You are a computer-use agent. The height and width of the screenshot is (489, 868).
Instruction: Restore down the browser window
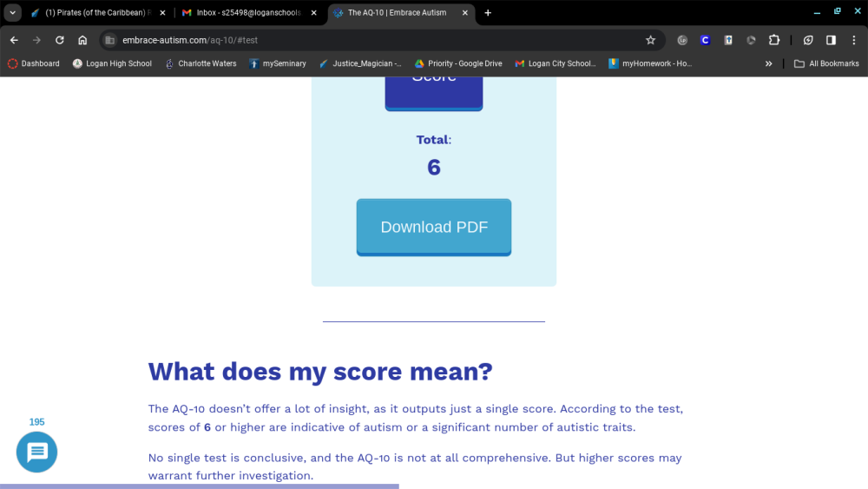[x=837, y=11]
